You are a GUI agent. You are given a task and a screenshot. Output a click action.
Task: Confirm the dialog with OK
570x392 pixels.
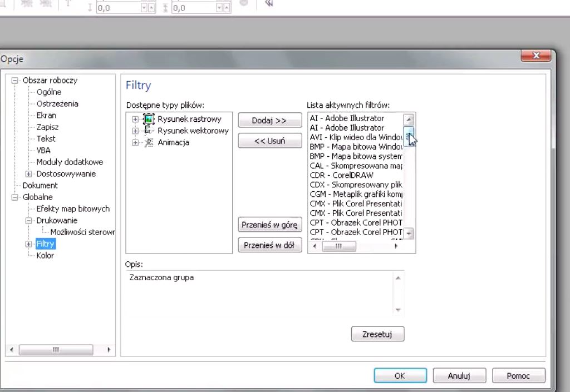(x=399, y=376)
